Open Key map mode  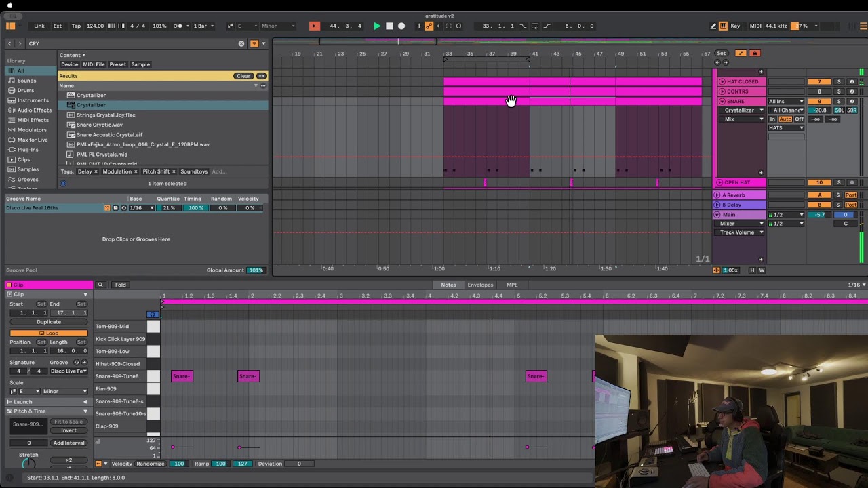pos(735,26)
